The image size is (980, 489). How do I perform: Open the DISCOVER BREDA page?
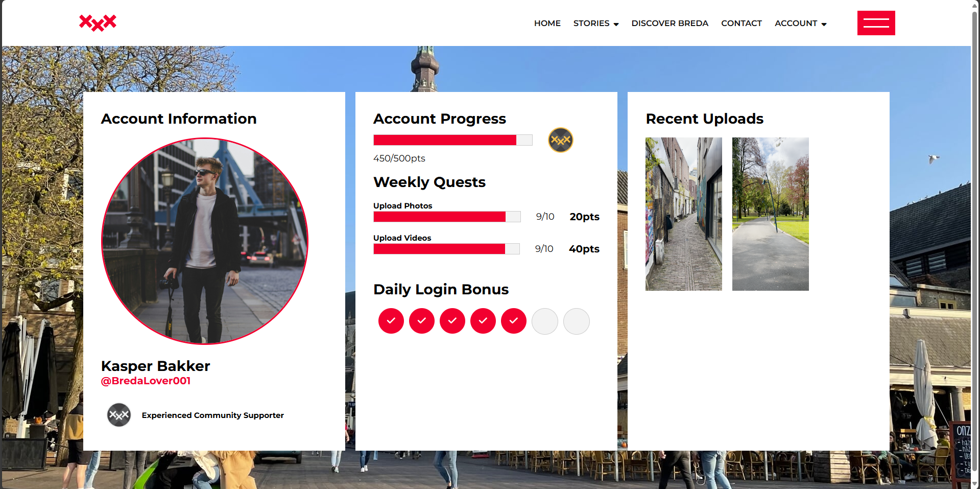[670, 24]
